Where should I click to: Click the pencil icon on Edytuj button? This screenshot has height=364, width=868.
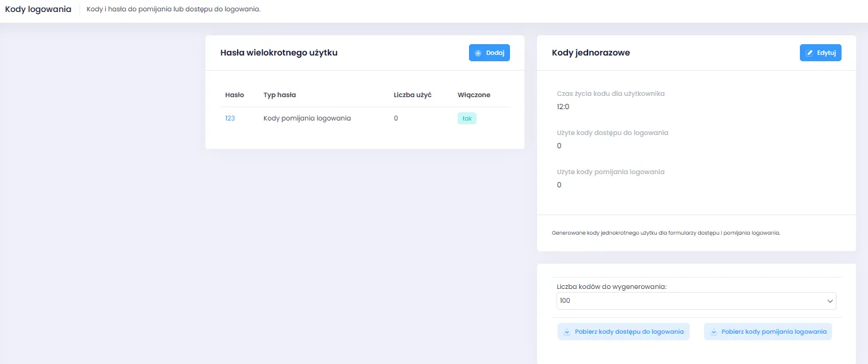809,53
